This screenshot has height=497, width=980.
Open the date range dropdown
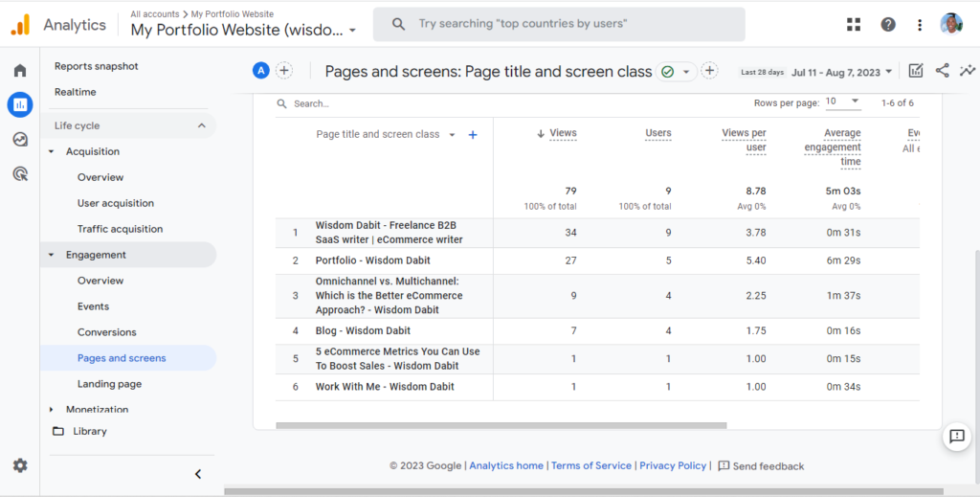[842, 72]
